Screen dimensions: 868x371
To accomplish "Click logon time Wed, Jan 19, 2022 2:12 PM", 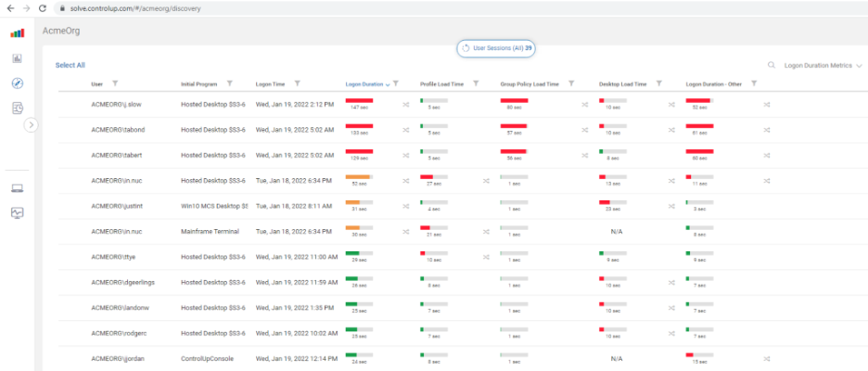I will point(295,104).
